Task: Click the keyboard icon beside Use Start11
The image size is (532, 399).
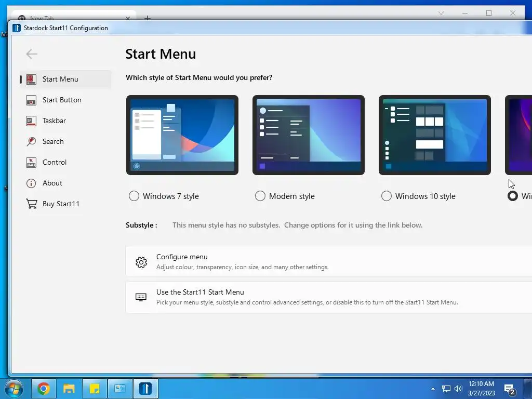Action: click(x=141, y=297)
